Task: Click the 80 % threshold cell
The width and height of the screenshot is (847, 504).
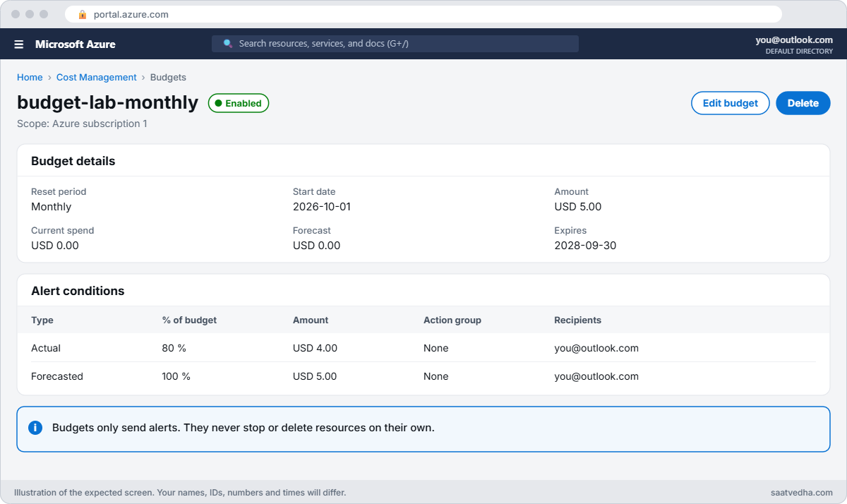Action: coord(174,348)
